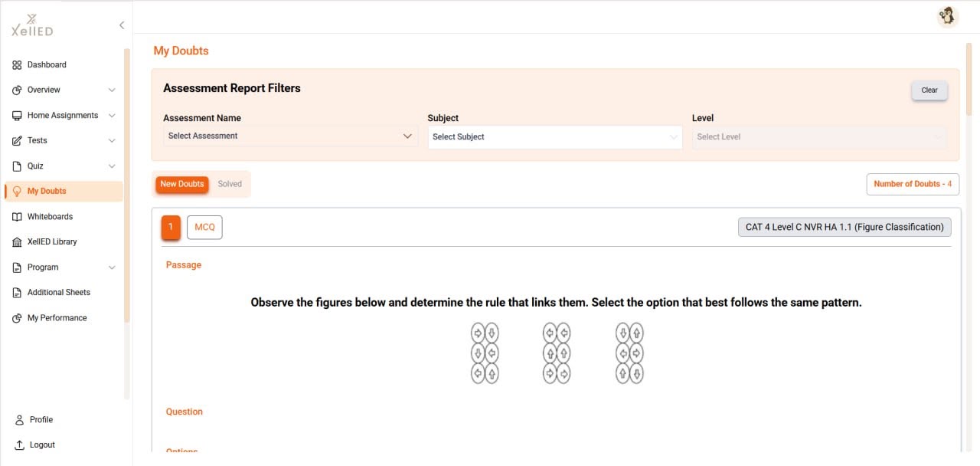980x466 pixels.
Task: Click the Profile person icon
Action: [x=19, y=420]
